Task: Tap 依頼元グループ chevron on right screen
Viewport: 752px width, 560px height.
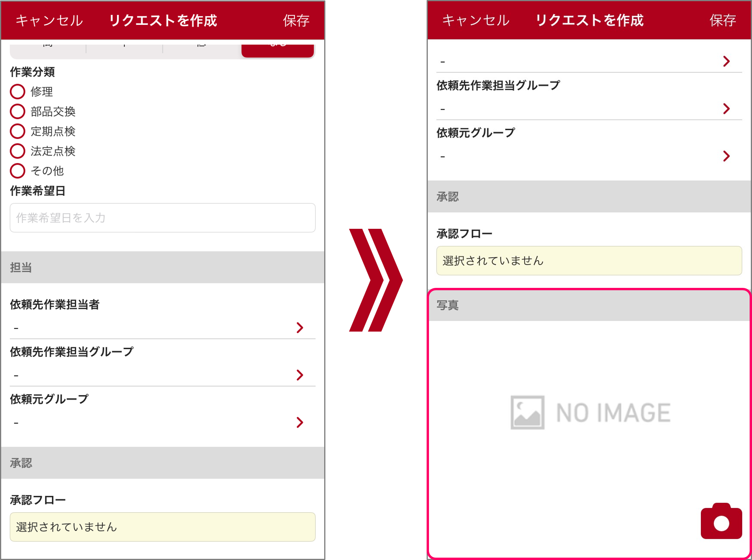Action: (x=726, y=156)
